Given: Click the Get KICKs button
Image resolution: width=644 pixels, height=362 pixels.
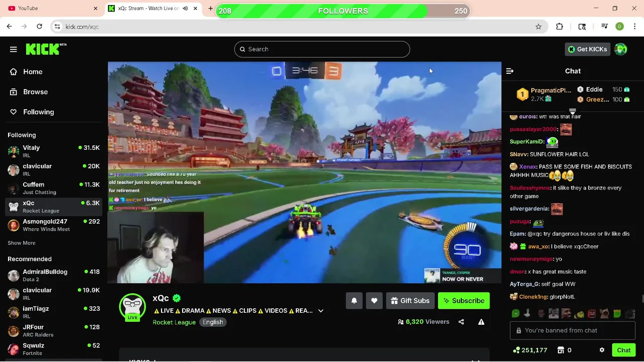Looking at the screenshot, I should pyautogui.click(x=588, y=49).
